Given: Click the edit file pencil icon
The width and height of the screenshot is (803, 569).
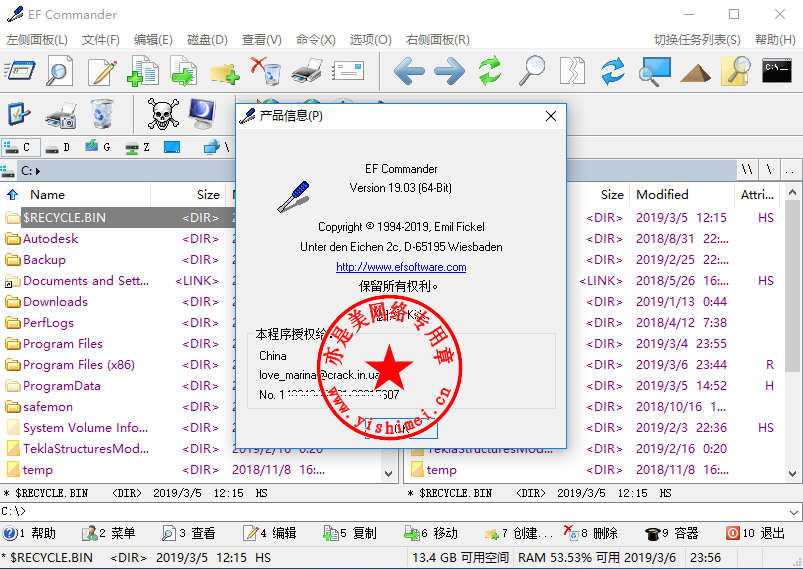Looking at the screenshot, I should pos(102,71).
